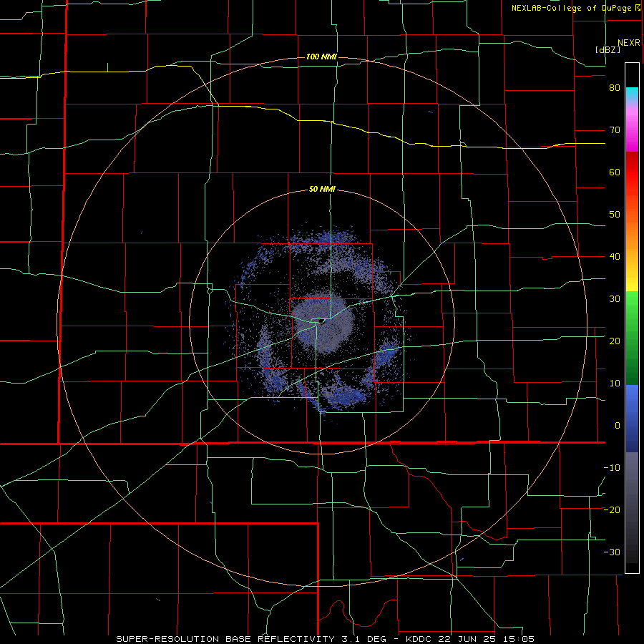
Task: Click the 50 NMI range ring label
Action: (x=322, y=190)
